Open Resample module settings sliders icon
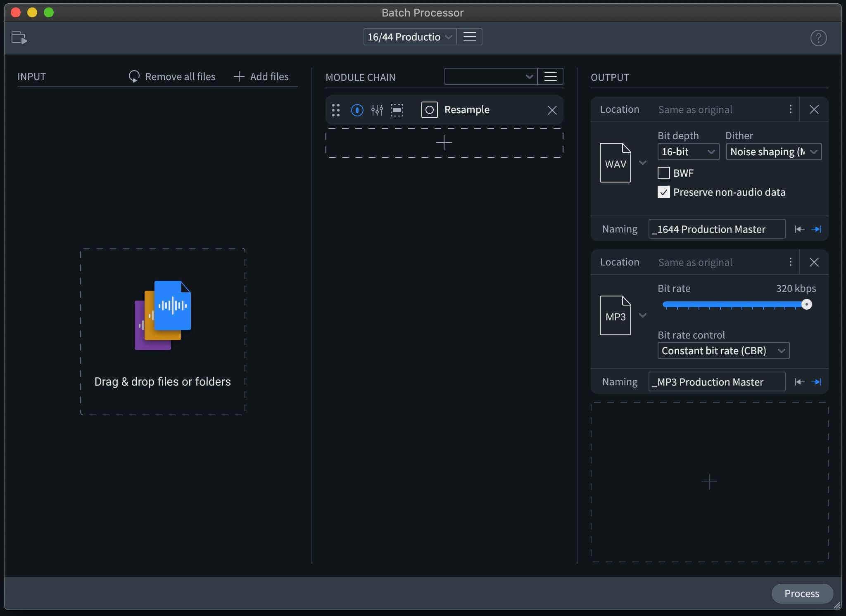The height and width of the screenshot is (616, 846). click(377, 110)
